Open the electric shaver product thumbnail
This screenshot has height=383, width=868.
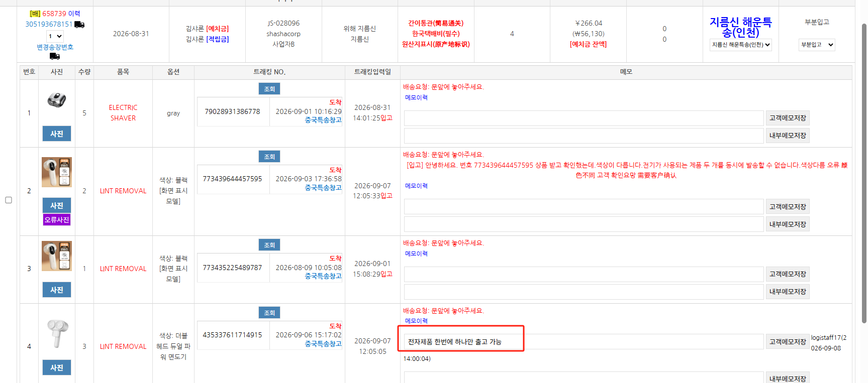[x=57, y=100]
